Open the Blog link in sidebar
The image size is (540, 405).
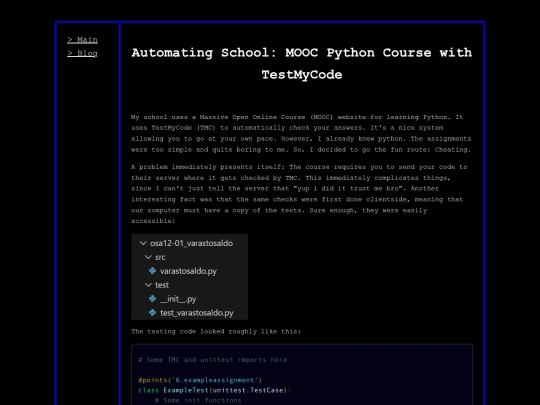pos(82,53)
